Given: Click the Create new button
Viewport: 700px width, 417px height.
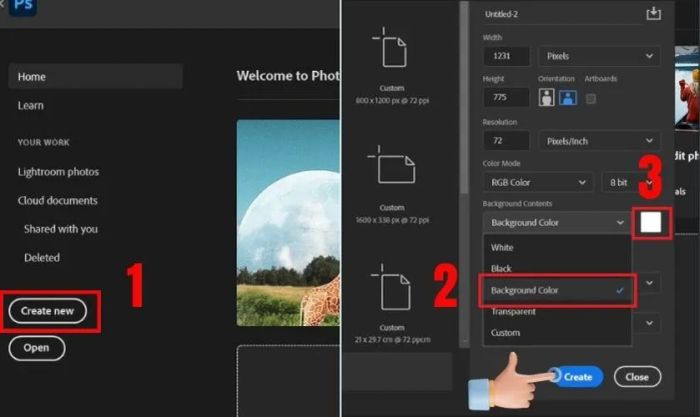Looking at the screenshot, I should pos(47,311).
